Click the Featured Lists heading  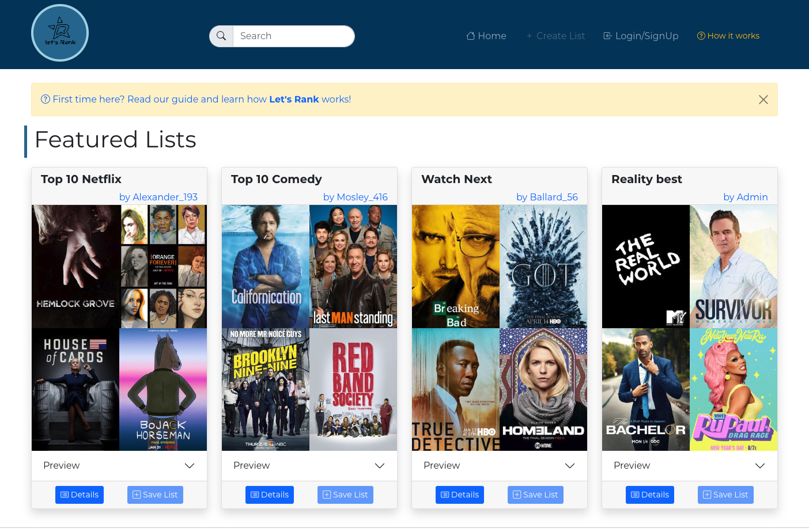click(115, 140)
